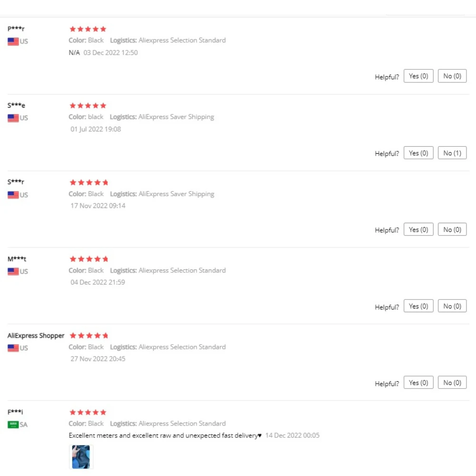This screenshot has width=476, height=476.
Task: Click Yes (0) on S***e's review
Action: point(418,153)
